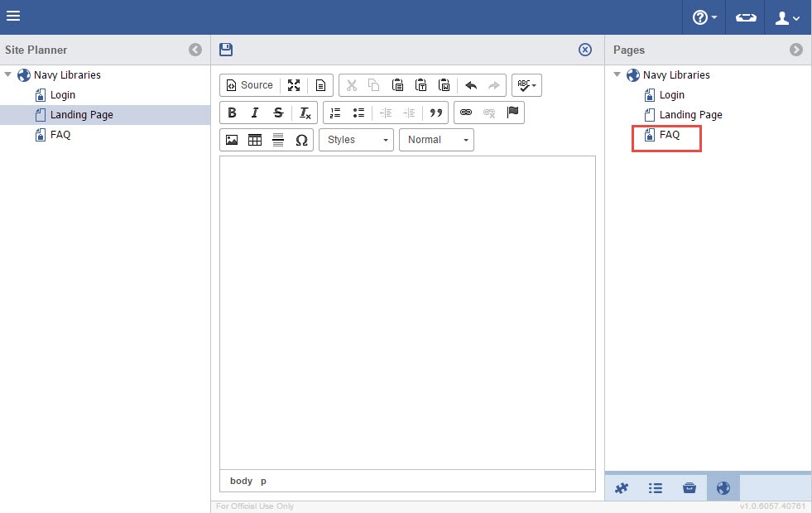Insert an image using the Image icon
Viewport: 812px width, 513px height.
(232, 140)
